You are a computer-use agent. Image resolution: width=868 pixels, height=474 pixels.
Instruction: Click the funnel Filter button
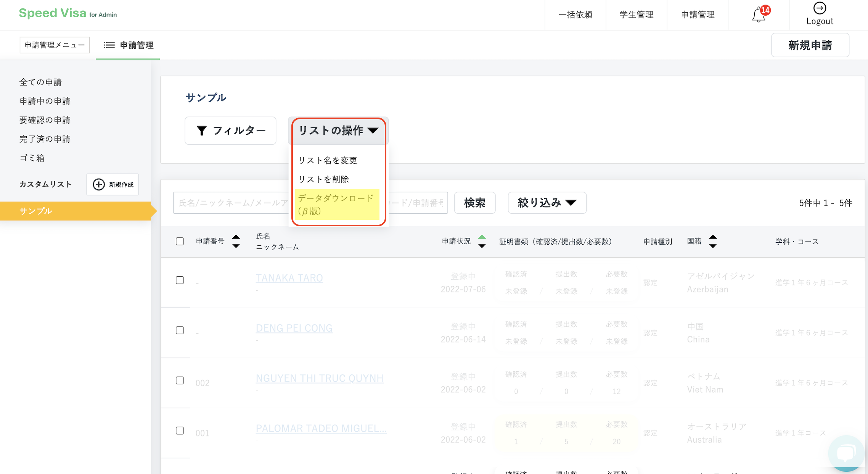point(230,131)
